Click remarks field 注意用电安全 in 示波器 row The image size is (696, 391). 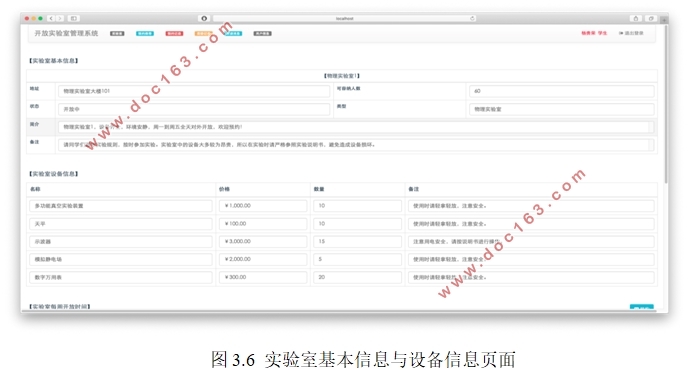(x=531, y=241)
